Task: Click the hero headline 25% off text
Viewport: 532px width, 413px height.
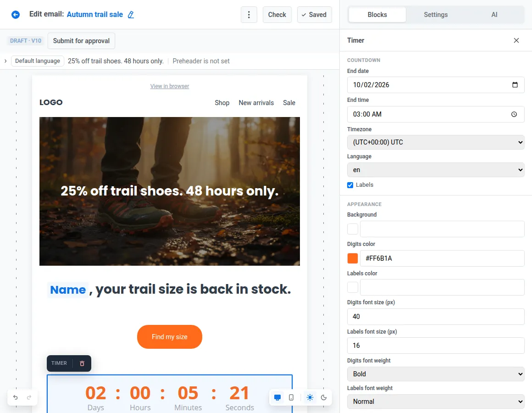Action: point(170,191)
